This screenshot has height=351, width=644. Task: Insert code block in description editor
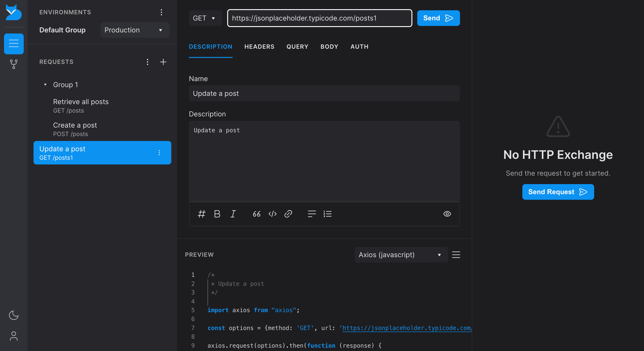tap(273, 214)
